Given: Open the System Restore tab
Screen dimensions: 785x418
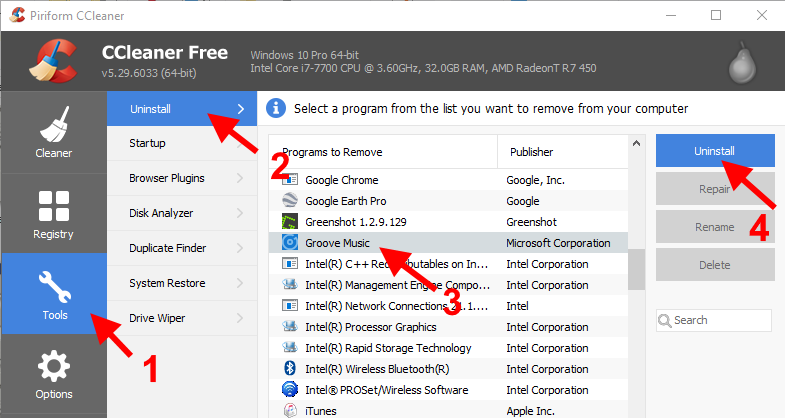Looking at the screenshot, I should point(182,283).
